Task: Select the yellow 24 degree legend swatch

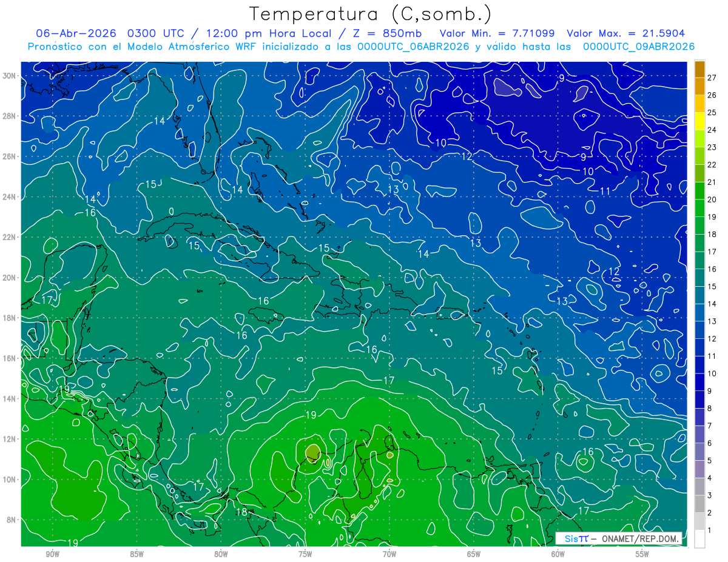Action: pyautogui.click(x=699, y=121)
